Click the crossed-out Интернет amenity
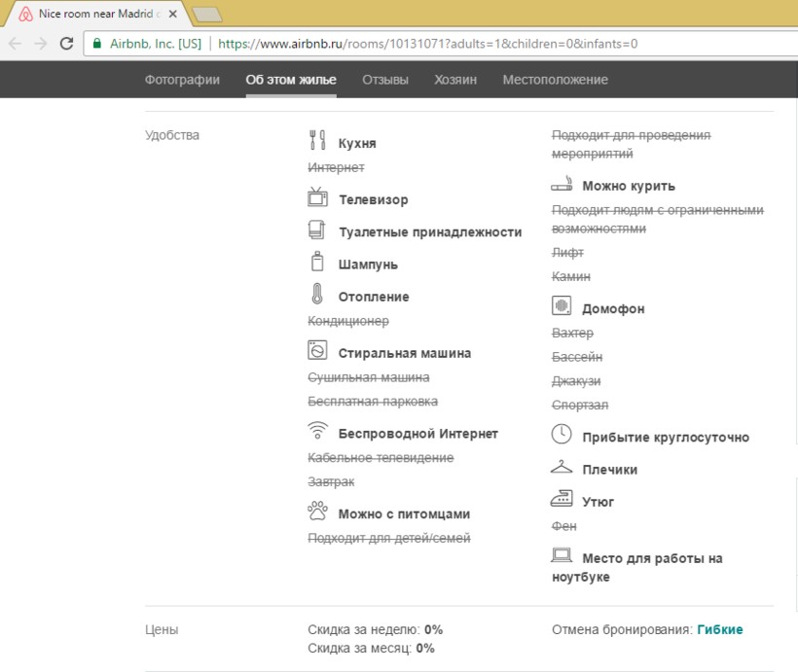Image resolution: width=798 pixels, height=672 pixels. (336, 167)
